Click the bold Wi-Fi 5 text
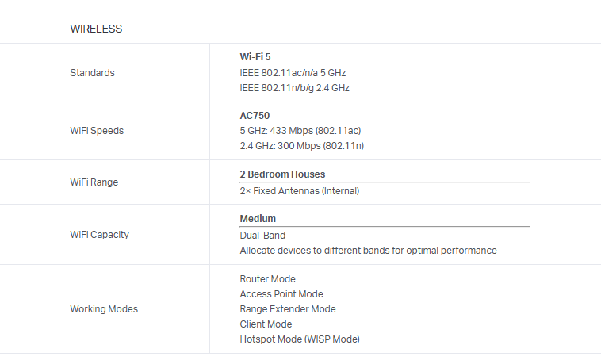The height and width of the screenshot is (364, 601). (255, 57)
